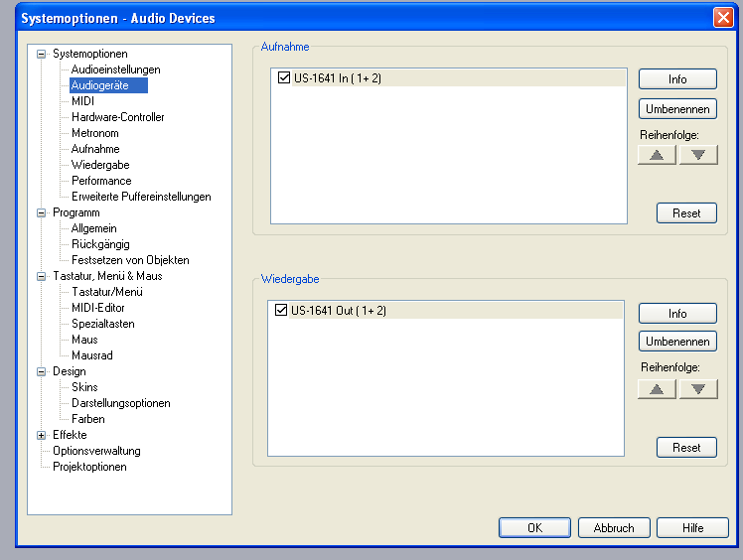Viewport: 743px width, 560px height.
Task: Open Erweiterte Puffereinstellungen
Action: (x=141, y=197)
